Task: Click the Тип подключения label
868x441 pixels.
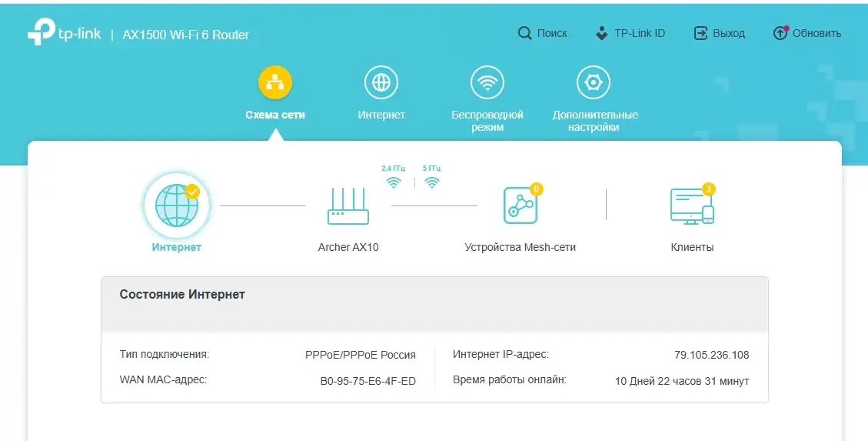Action: click(x=165, y=355)
